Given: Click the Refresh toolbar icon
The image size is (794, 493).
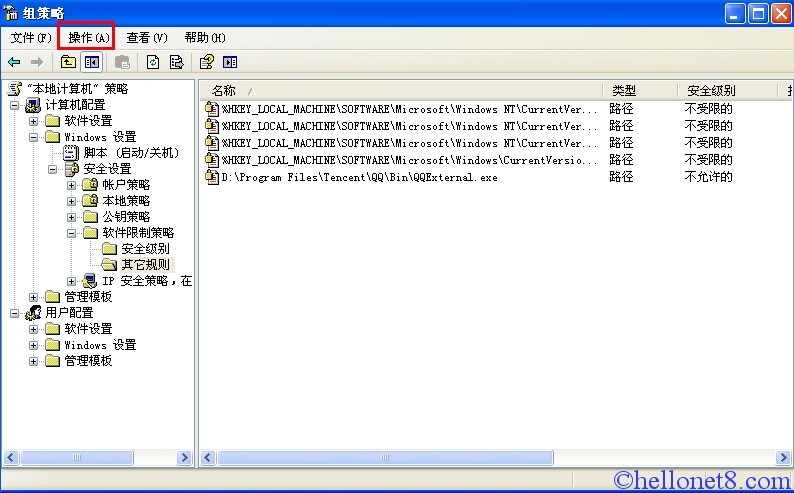Looking at the screenshot, I should click(x=153, y=62).
